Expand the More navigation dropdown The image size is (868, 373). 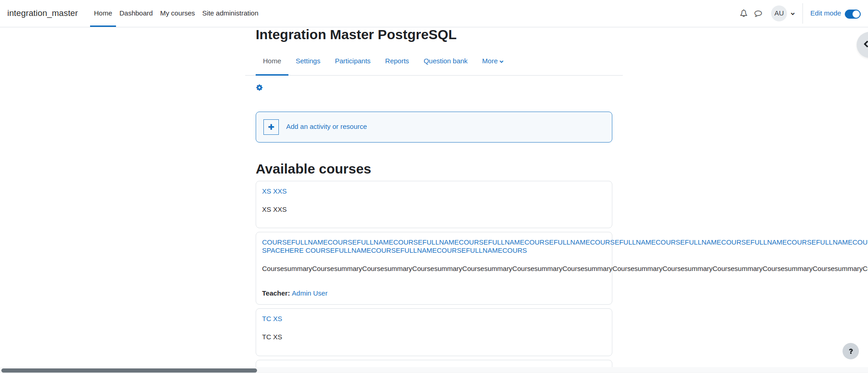(493, 61)
